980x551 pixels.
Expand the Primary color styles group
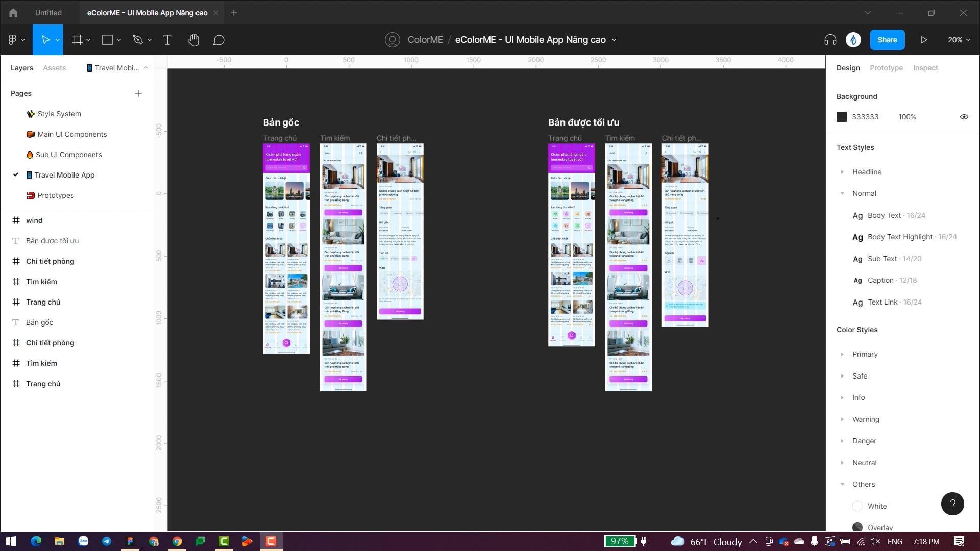(842, 354)
